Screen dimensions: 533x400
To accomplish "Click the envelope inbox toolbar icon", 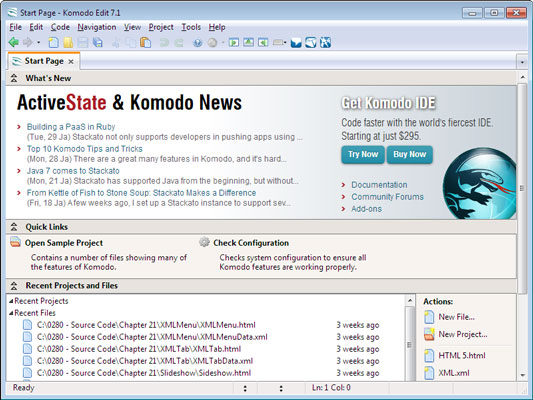I will click(x=296, y=43).
